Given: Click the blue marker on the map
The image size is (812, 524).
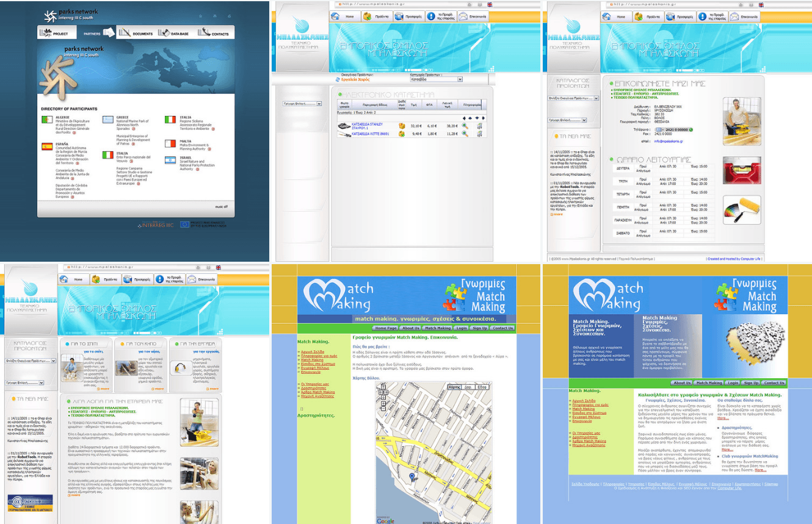Looking at the screenshot, I should [x=411, y=476].
